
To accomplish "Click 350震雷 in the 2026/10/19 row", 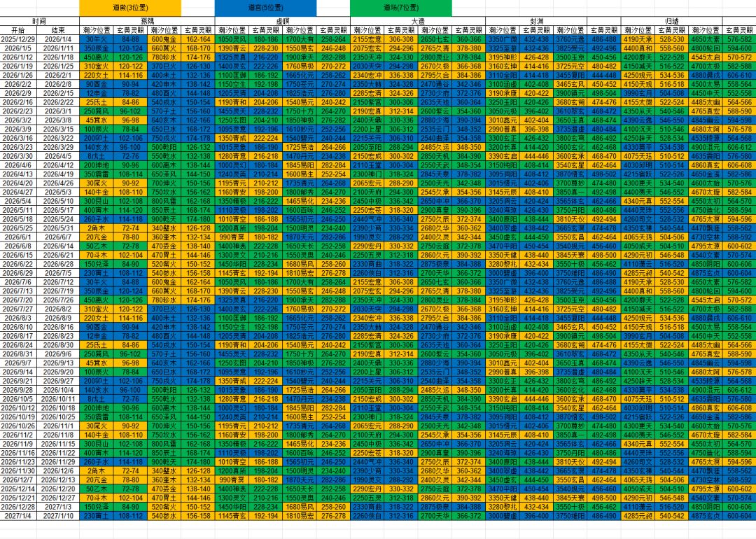I will point(97,417).
